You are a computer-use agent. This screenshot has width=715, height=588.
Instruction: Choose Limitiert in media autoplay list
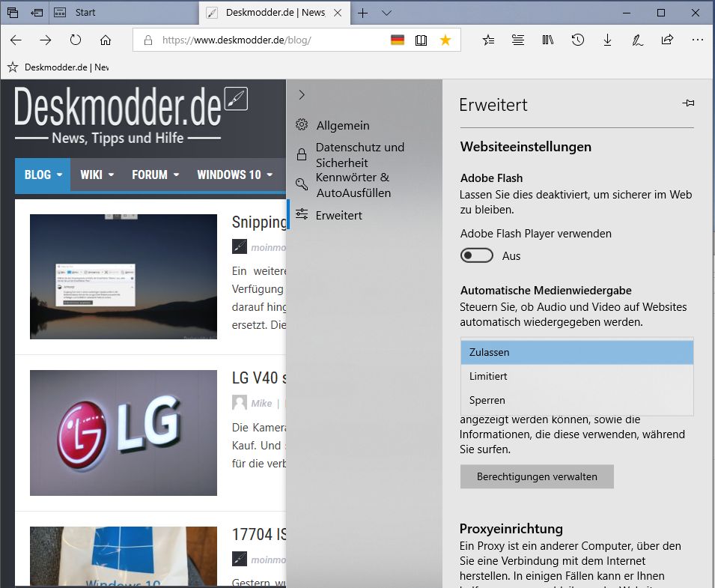click(576, 376)
